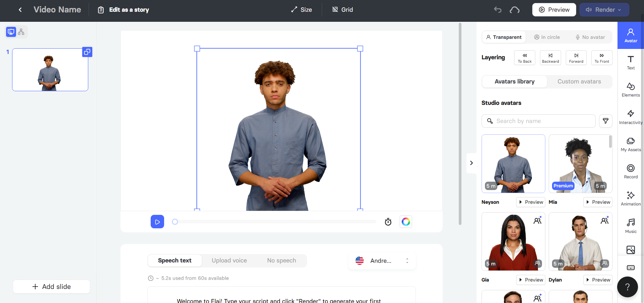Screen dimensions: 644x303
Task: Select the "No avatar" option
Action: tap(590, 37)
